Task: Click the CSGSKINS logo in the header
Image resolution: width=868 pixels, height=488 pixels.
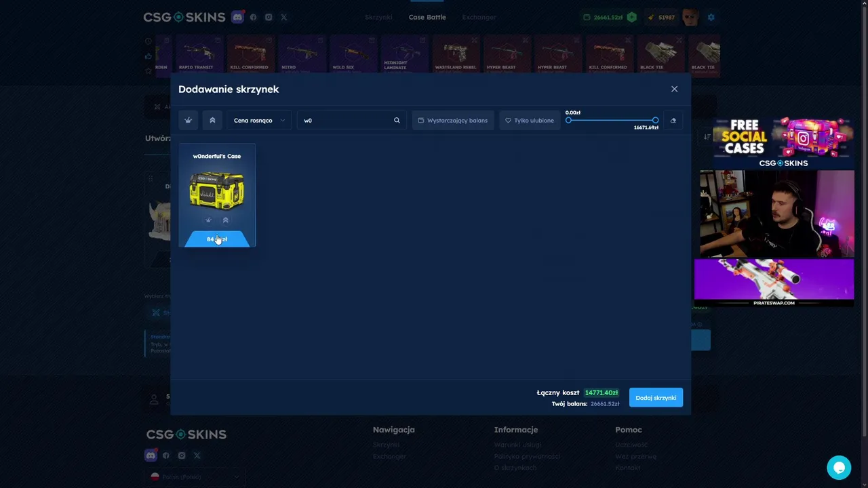Action: click(x=184, y=17)
